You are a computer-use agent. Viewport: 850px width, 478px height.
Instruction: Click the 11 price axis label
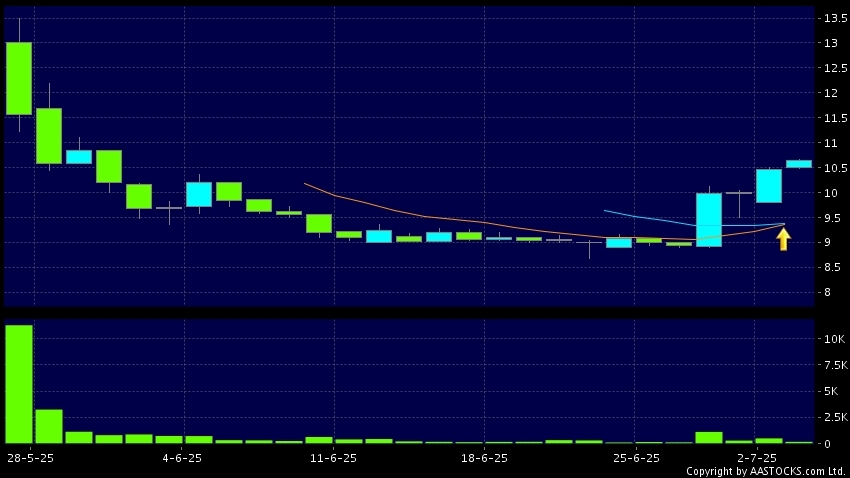(x=830, y=143)
